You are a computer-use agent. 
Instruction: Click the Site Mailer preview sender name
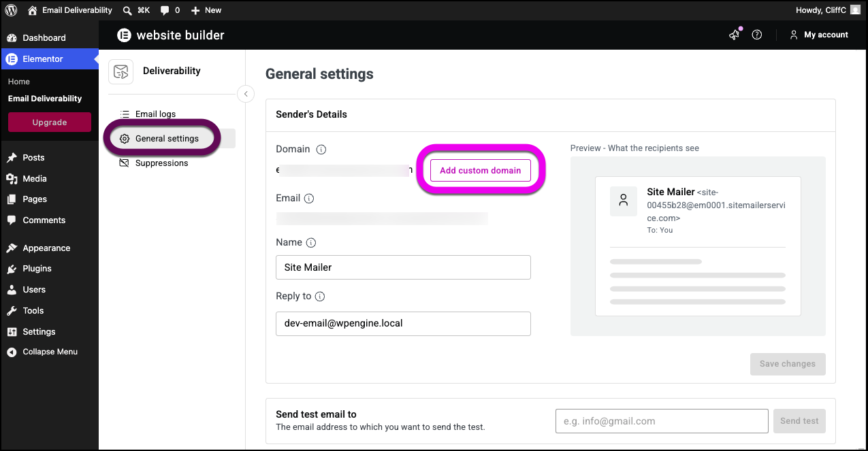click(x=671, y=193)
